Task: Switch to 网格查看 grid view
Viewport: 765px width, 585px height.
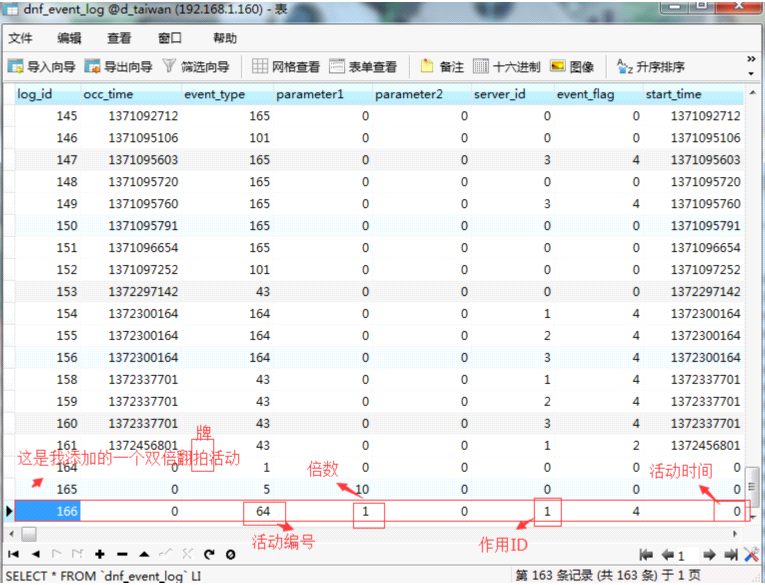Action: 286,67
